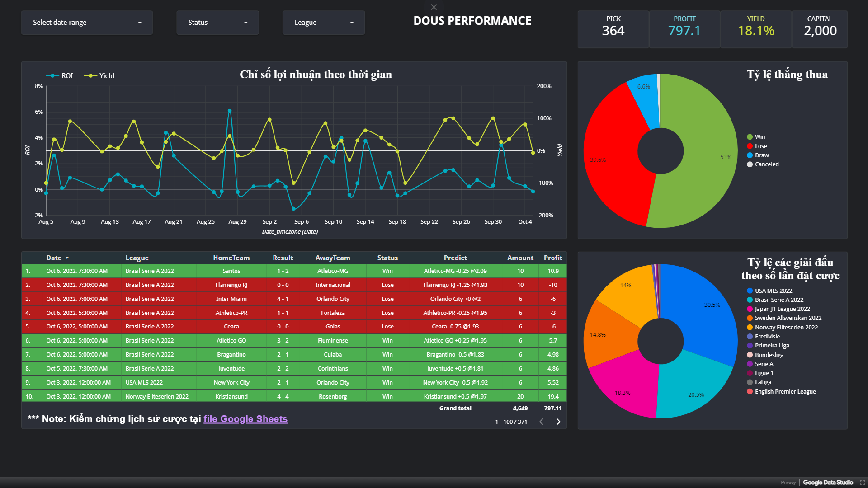
Task: Select Eredivisie legend entry
Action: point(763,337)
